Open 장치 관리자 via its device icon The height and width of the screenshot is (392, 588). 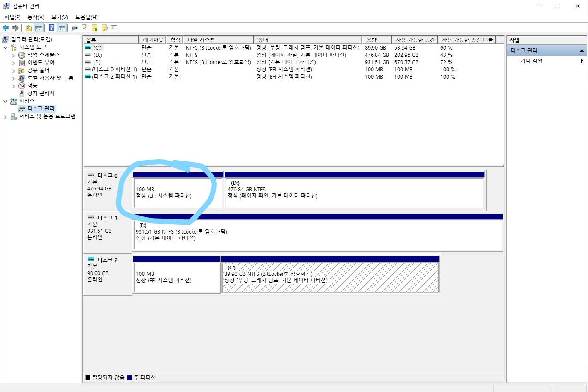point(22,93)
